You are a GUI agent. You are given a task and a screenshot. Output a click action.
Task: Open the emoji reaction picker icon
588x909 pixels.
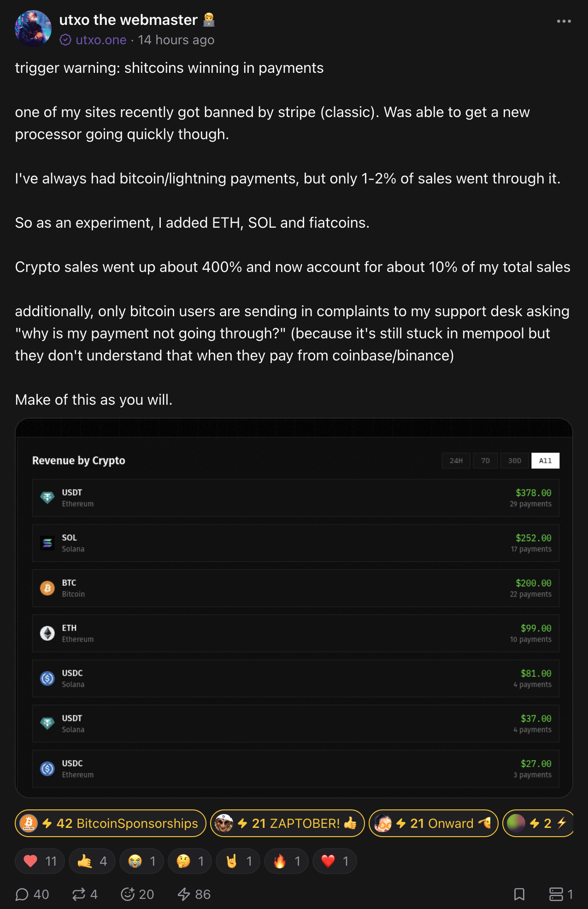128,894
